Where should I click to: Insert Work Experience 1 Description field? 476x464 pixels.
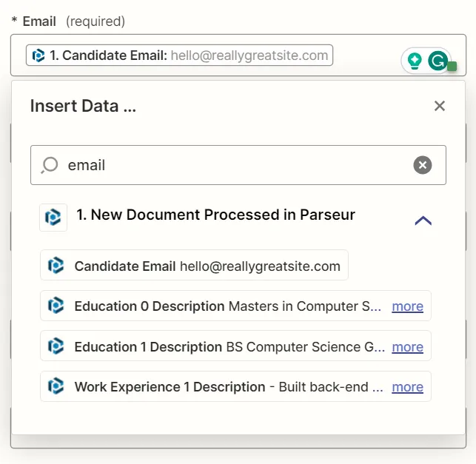[x=235, y=386]
